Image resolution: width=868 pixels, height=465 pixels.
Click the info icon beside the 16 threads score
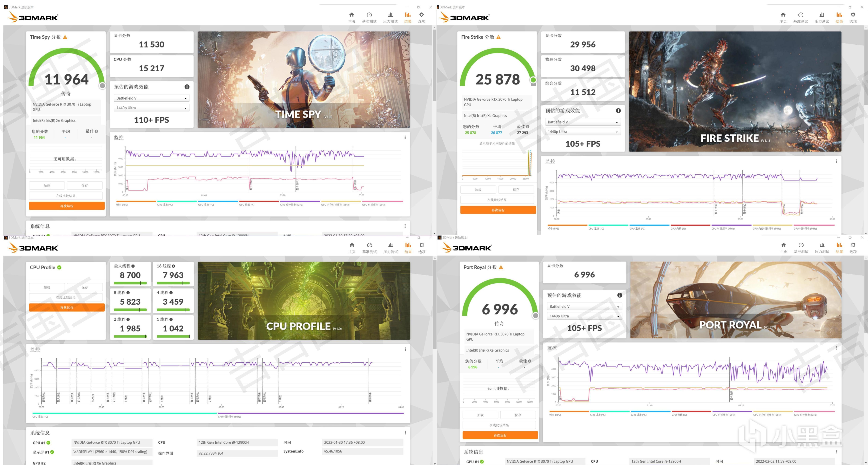(173, 266)
